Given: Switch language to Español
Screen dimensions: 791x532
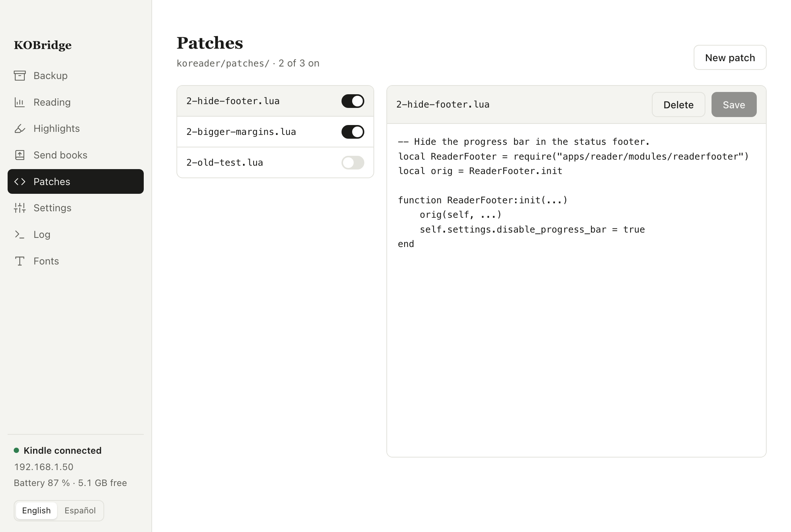Looking at the screenshot, I should [x=80, y=510].
